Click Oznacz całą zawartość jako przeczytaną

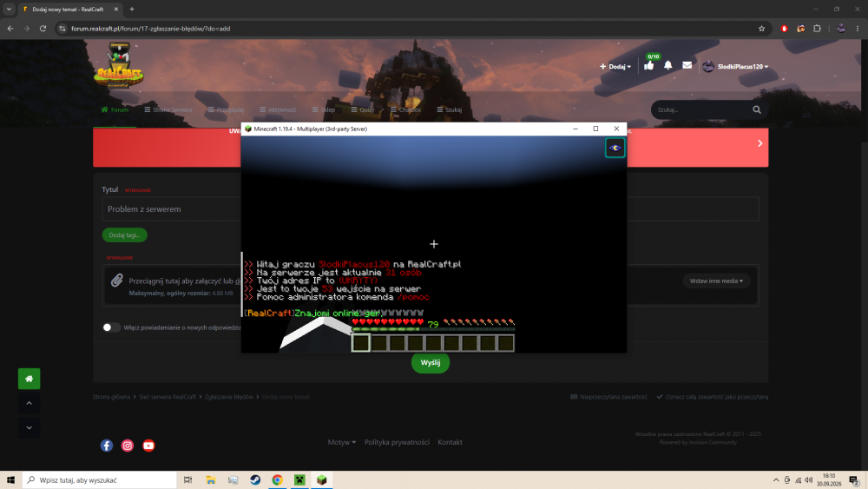pos(713,397)
